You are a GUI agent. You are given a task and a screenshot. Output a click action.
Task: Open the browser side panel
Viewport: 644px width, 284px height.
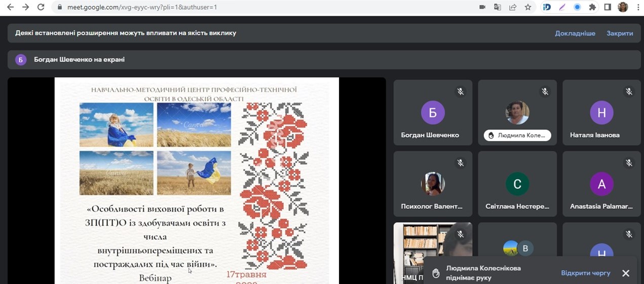[608, 7]
